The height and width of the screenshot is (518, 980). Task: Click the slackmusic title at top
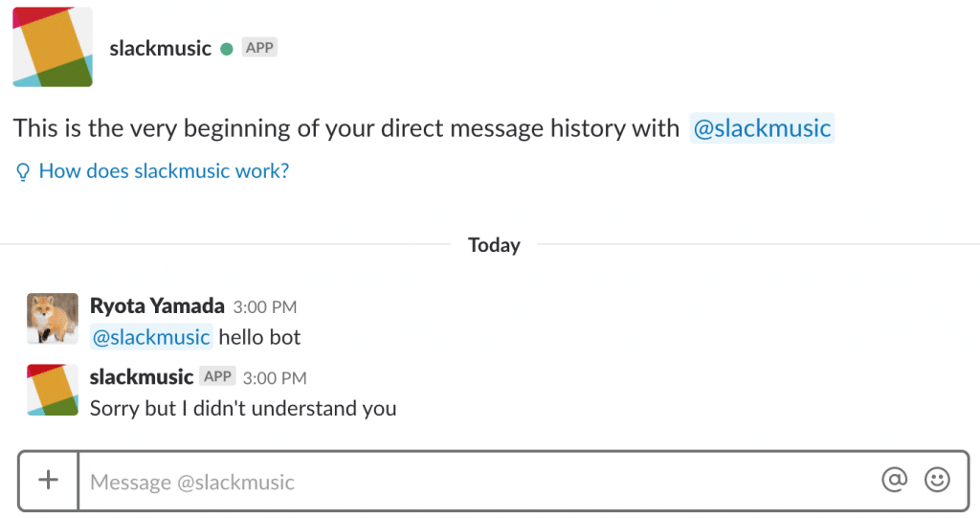click(160, 48)
